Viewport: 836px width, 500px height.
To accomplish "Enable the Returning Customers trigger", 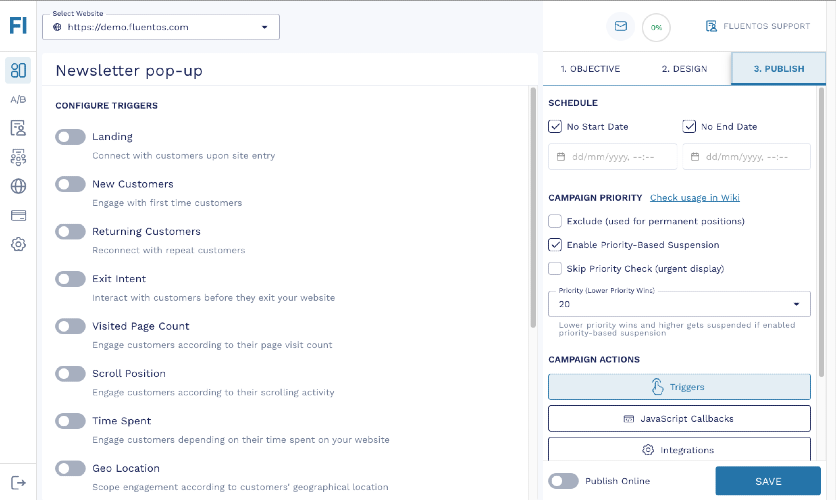I will click(70, 232).
